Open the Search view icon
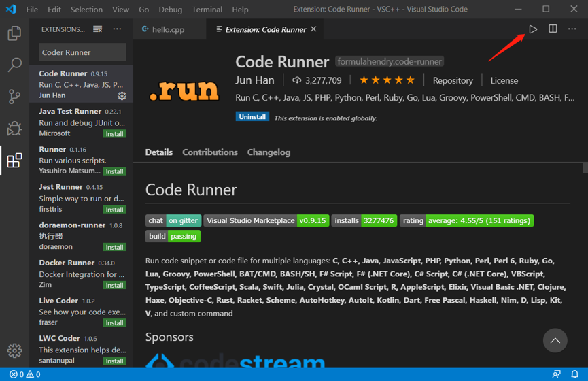Image resolution: width=588 pixels, height=381 pixels. pyautogui.click(x=14, y=65)
